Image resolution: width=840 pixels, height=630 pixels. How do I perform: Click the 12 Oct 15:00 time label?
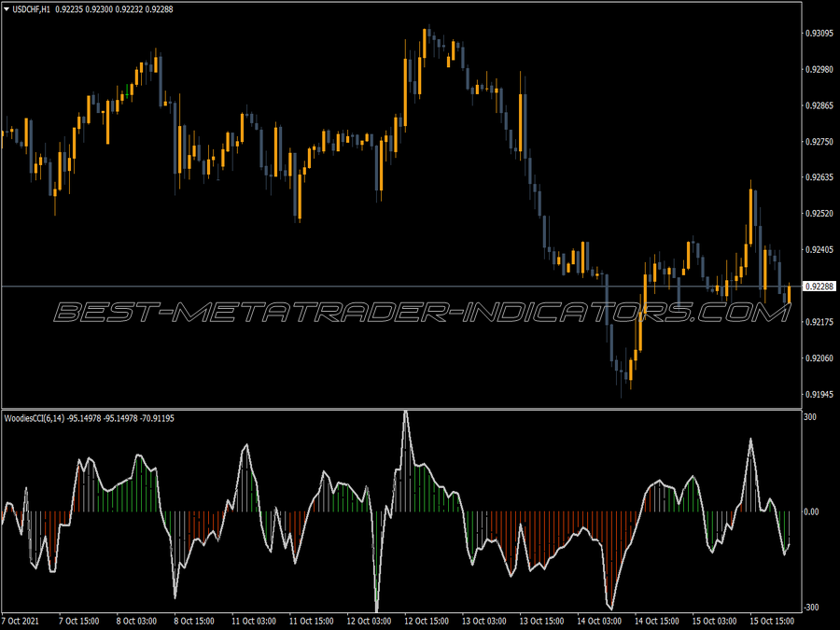pos(427,622)
